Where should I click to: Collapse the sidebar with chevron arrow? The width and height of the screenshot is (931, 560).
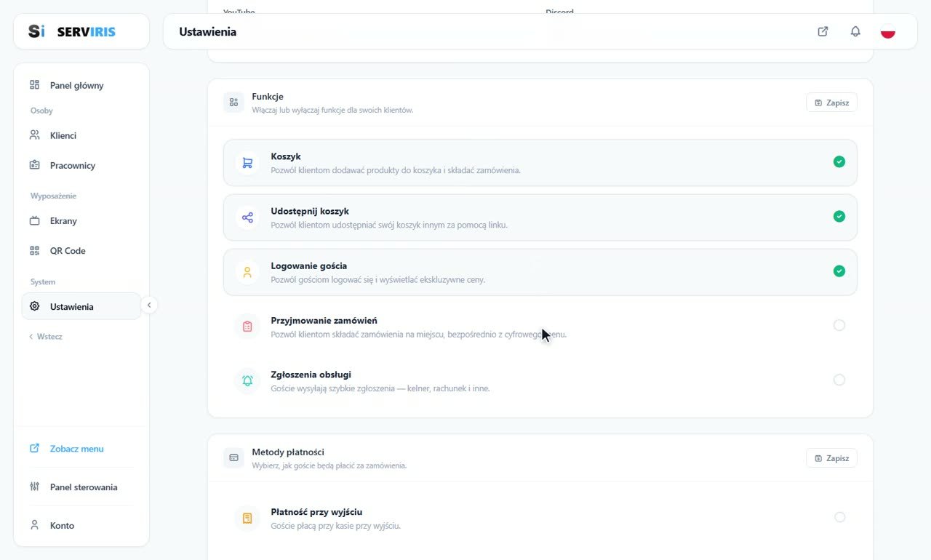pos(148,305)
